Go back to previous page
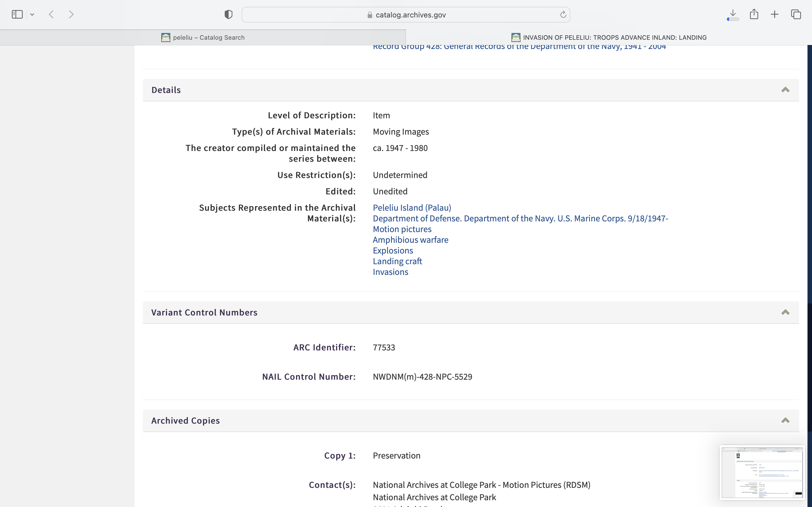Screen dimensions: 812x507 tap(51, 14)
